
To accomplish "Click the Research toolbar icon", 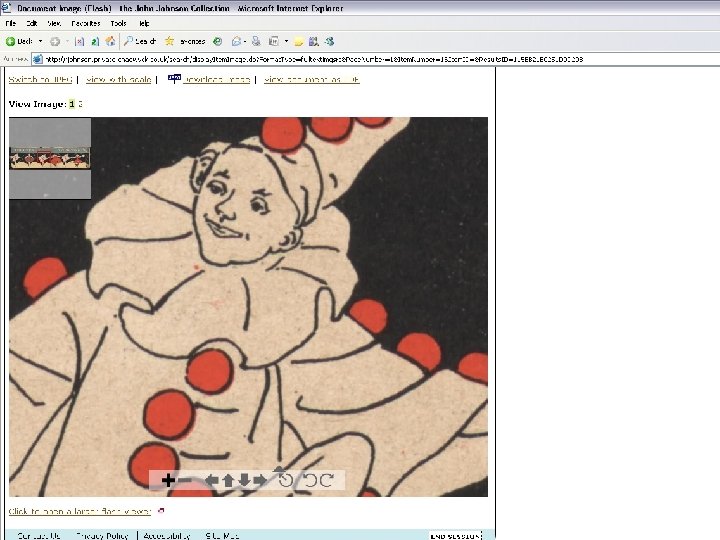I will pyautogui.click(x=314, y=42).
